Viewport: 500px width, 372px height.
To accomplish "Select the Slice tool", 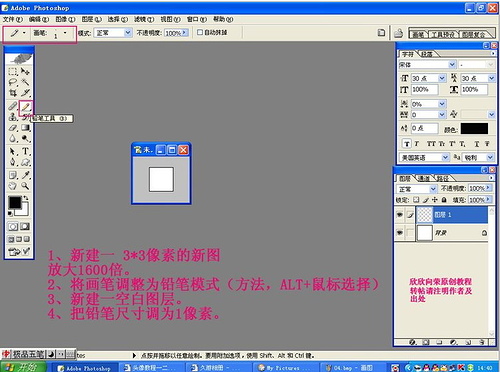I will (25, 93).
